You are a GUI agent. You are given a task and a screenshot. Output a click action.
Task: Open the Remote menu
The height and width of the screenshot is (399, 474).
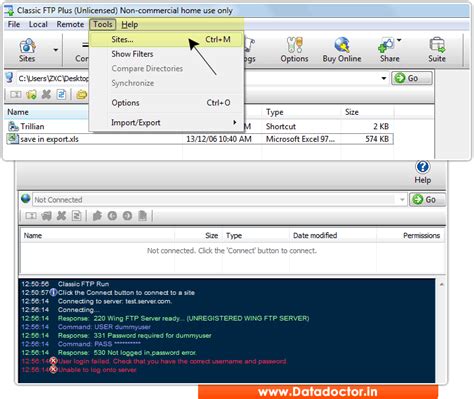point(70,24)
